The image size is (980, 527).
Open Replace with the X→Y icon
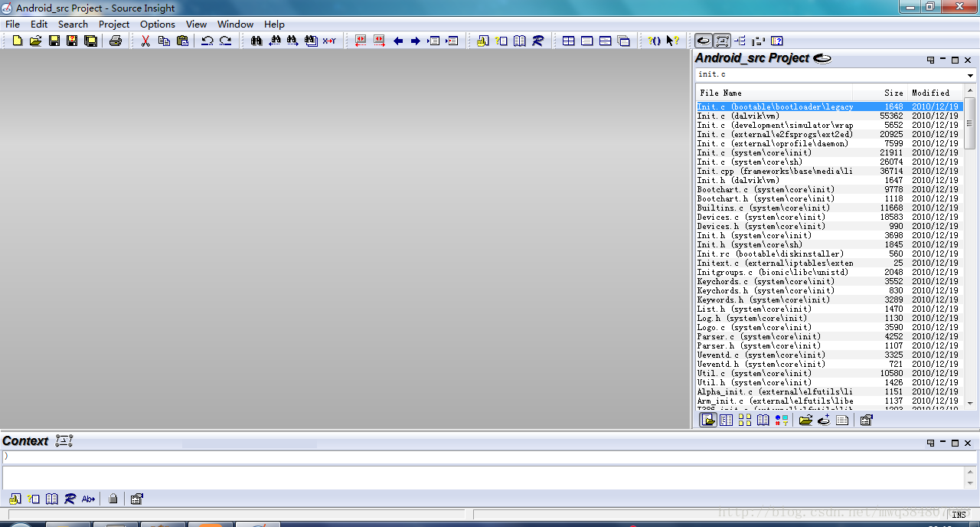pos(329,41)
